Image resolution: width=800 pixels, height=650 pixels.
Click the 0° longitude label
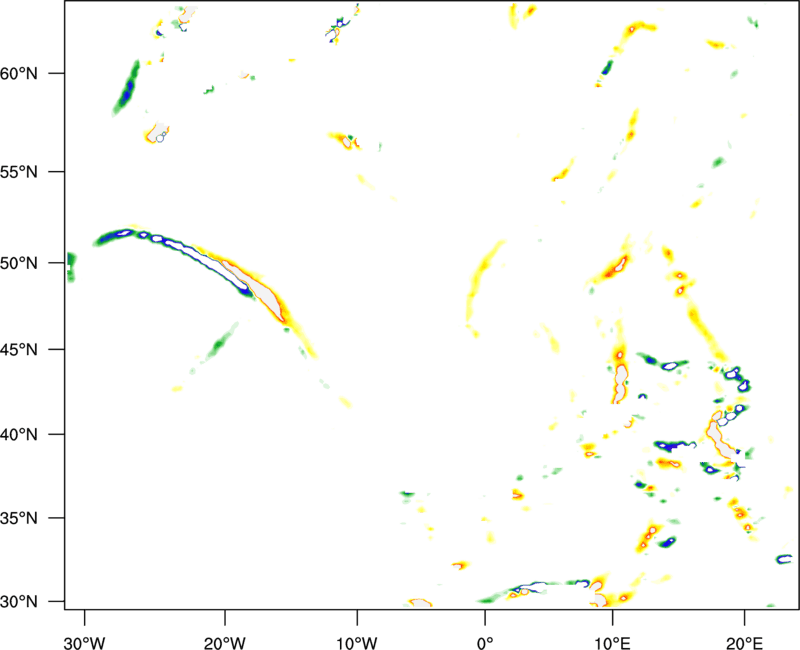point(485,643)
